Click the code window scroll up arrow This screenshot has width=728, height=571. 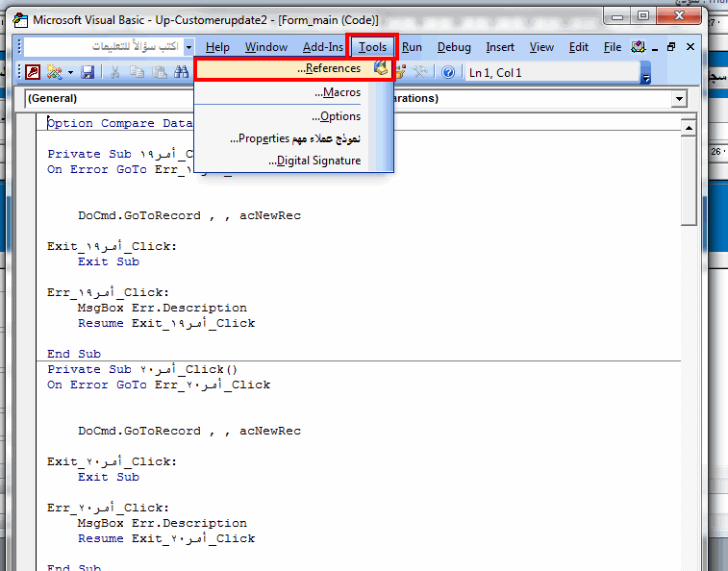(x=689, y=128)
